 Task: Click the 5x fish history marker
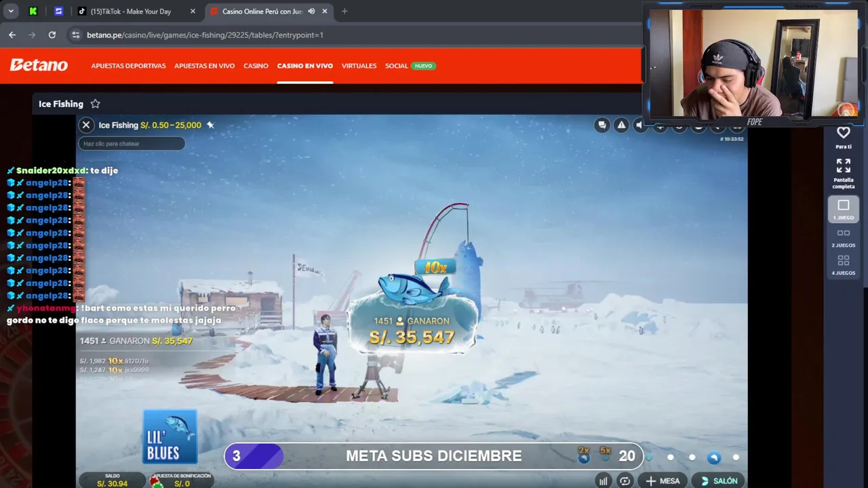(x=606, y=455)
